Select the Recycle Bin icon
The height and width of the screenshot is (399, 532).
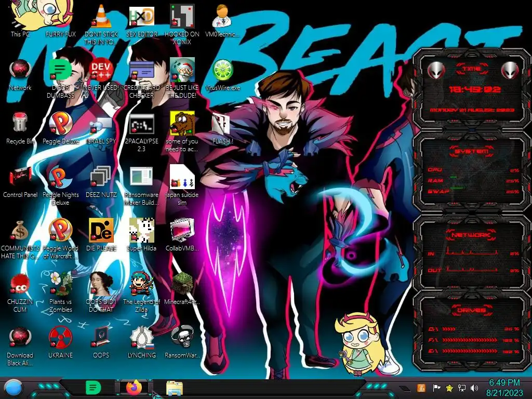click(x=20, y=124)
